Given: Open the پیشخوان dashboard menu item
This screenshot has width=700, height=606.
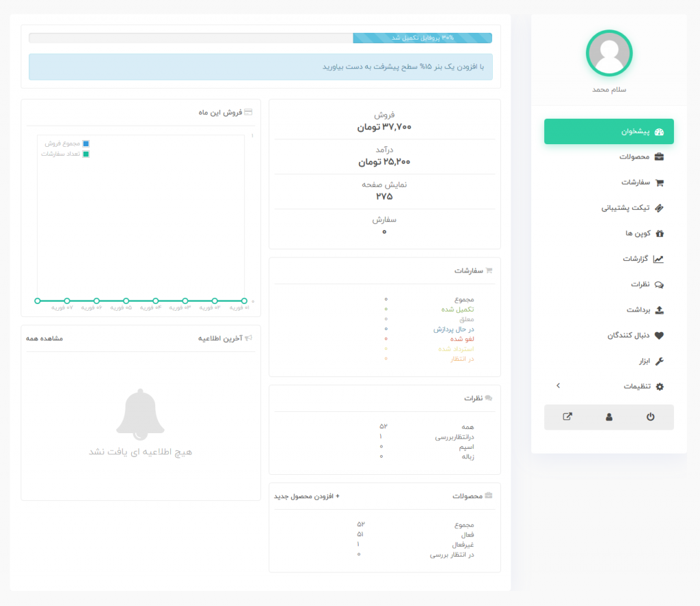Looking at the screenshot, I should click(608, 132).
